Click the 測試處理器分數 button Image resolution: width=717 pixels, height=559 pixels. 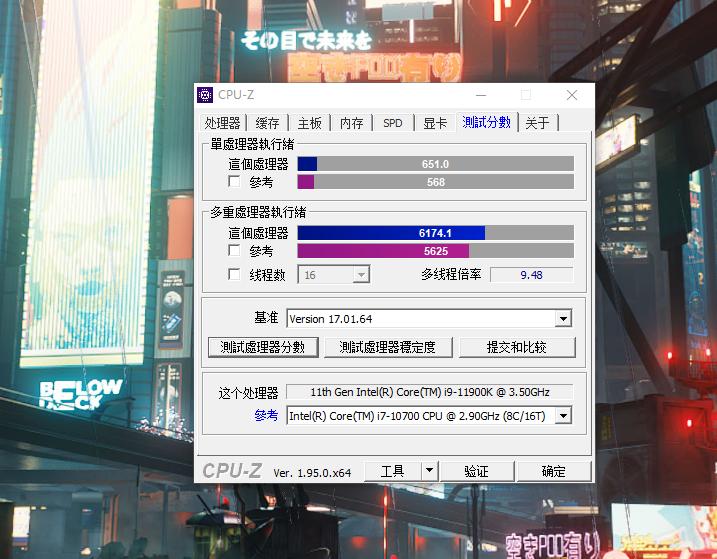[x=263, y=347]
